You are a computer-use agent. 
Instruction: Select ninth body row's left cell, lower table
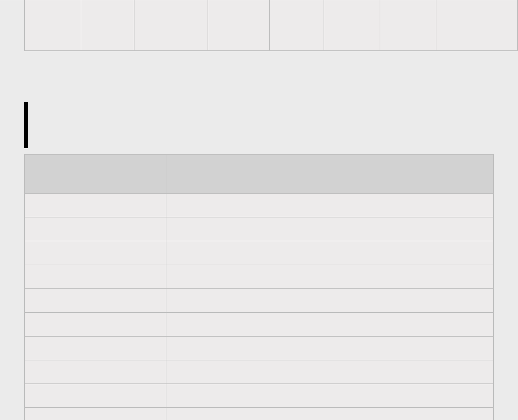click(95, 396)
